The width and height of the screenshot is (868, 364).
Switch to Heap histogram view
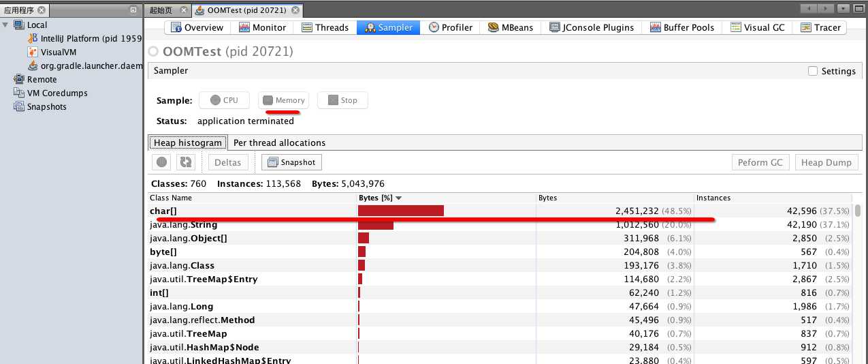point(187,142)
